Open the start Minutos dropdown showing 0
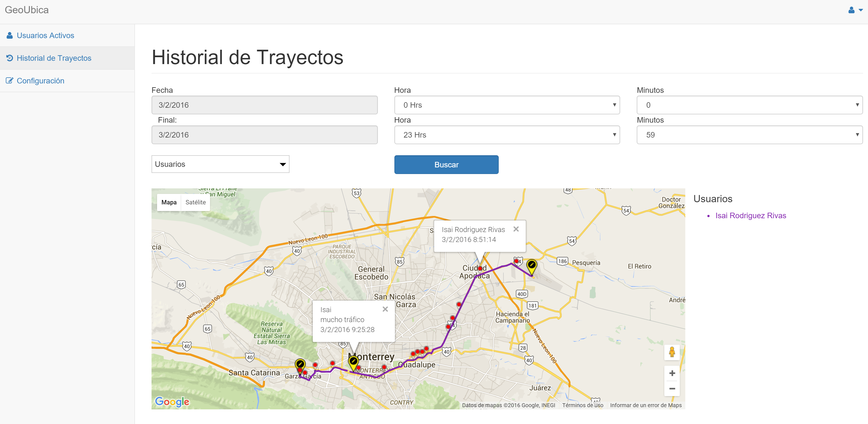The height and width of the screenshot is (424, 868). [750, 105]
